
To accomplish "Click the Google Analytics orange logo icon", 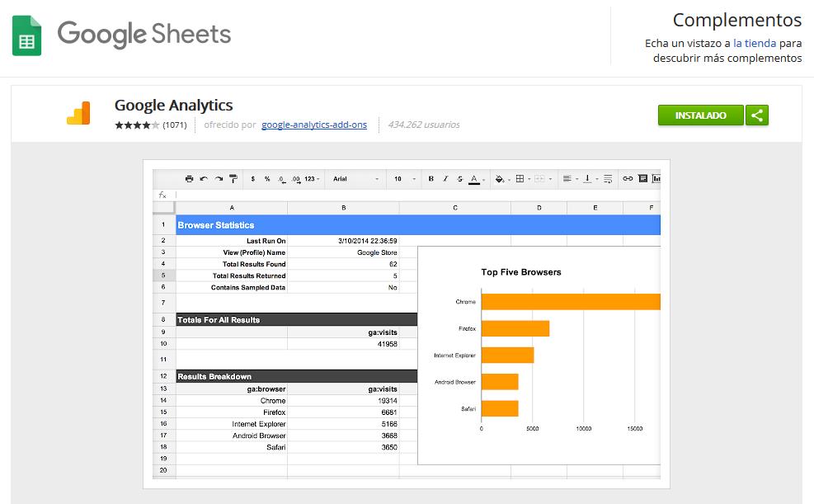I will pos(79,114).
